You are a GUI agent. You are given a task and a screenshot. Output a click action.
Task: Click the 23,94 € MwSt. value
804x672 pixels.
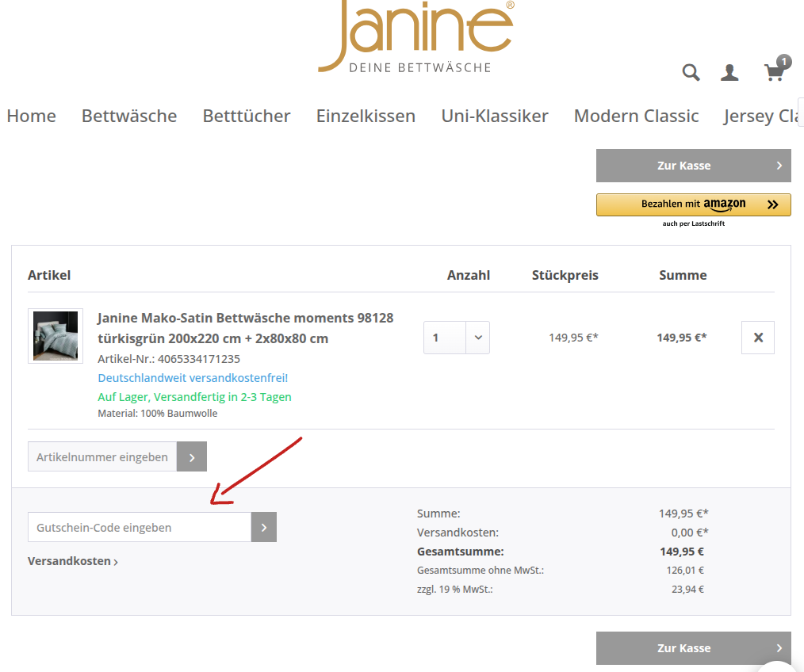pos(687,589)
